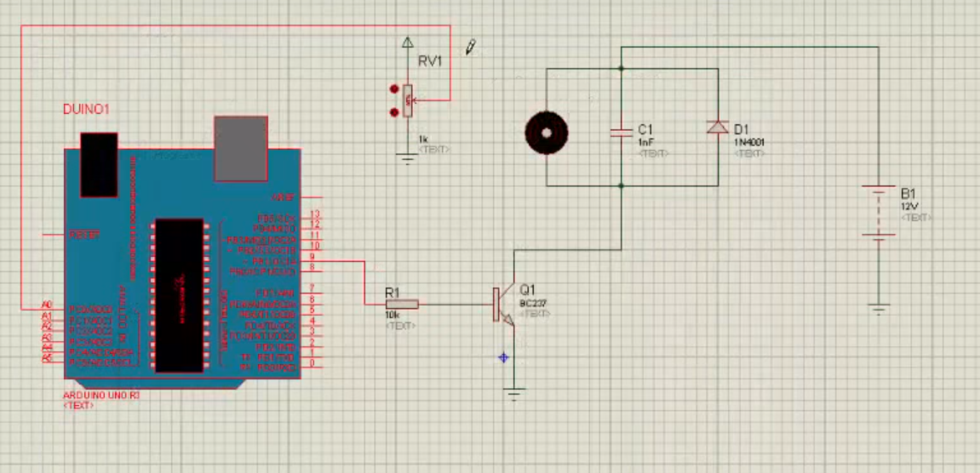Click the D1 label
Viewport: 980px width, 473px height.
click(742, 129)
